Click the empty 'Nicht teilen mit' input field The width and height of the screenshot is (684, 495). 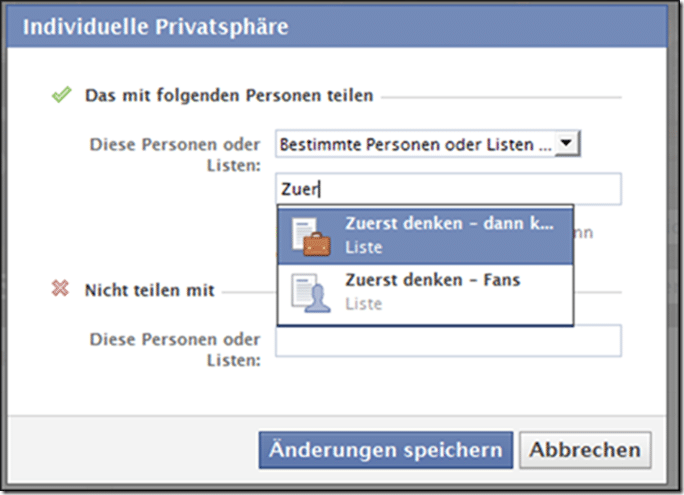click(x=448, y=341)
